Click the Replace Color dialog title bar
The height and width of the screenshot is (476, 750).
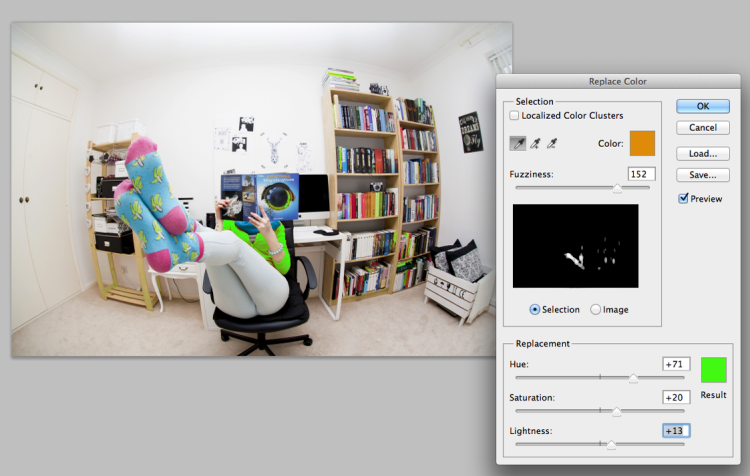point(618,81)
